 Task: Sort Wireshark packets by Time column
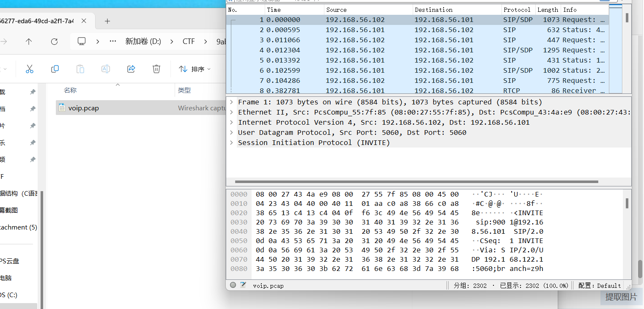(x=294, y=10)
